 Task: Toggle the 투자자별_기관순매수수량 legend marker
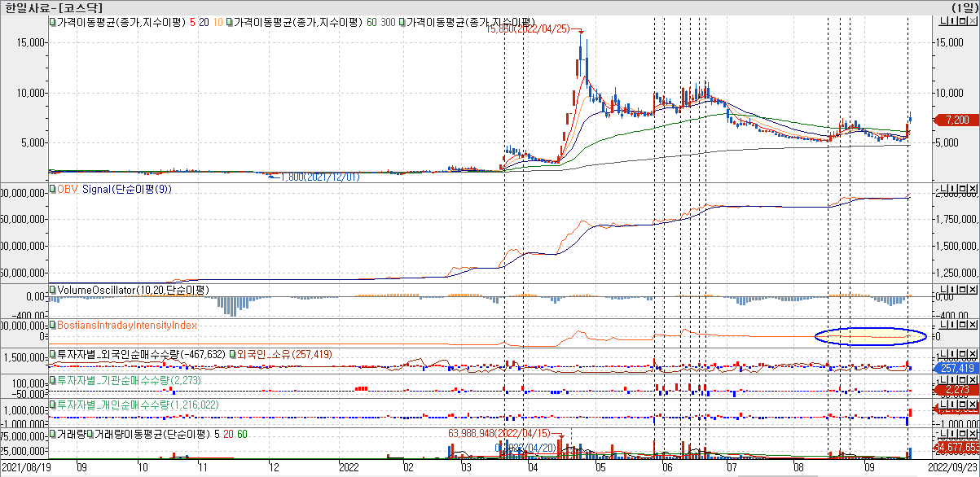click(51, 380)
